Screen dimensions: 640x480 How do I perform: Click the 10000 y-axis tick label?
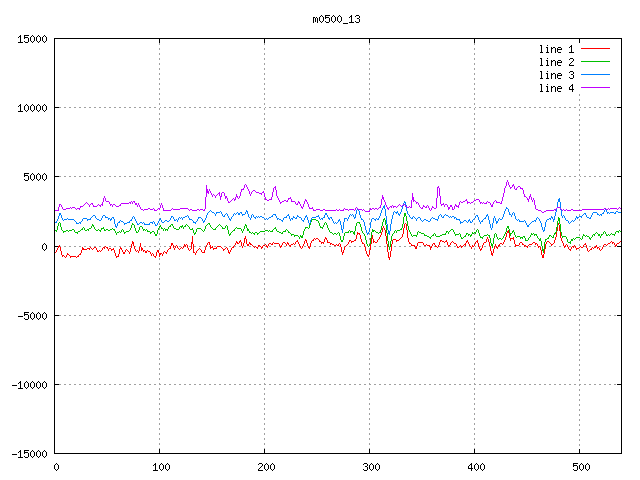[31, 108]
